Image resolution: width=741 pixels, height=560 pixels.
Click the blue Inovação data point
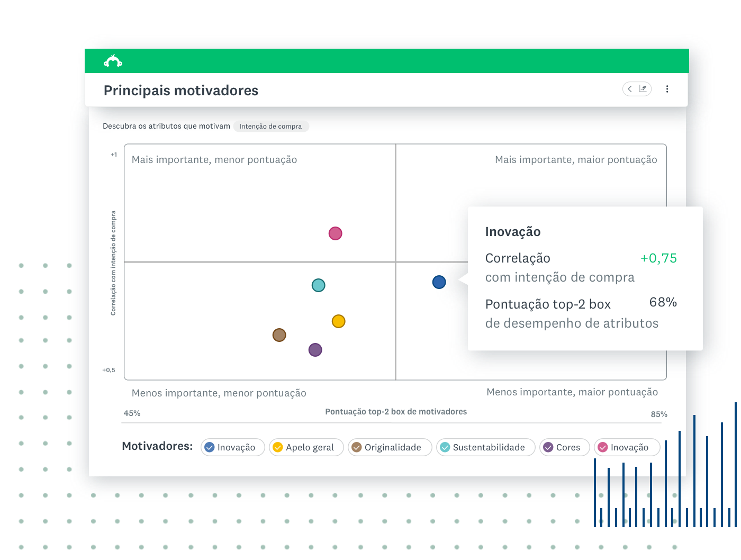pos(439,282)
